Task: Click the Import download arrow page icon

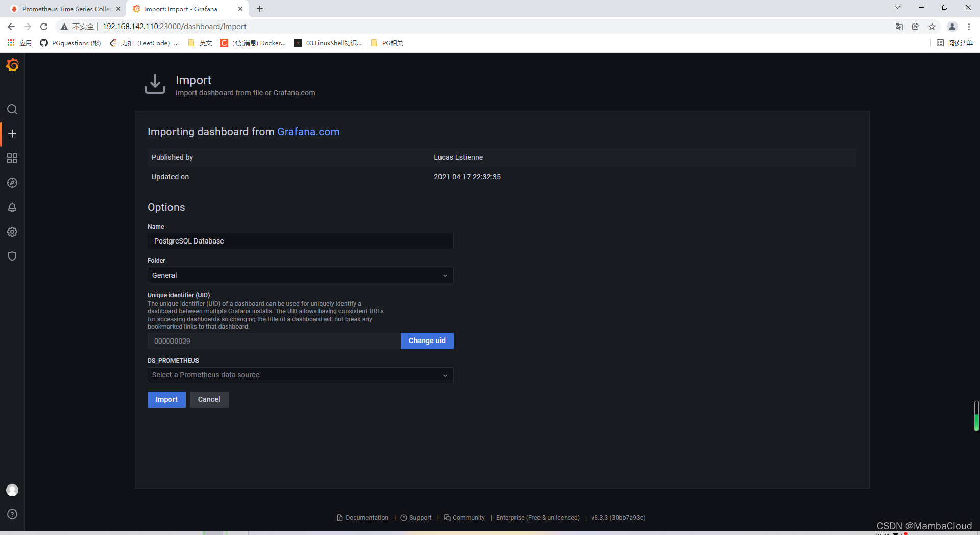Action: point(155,84)
